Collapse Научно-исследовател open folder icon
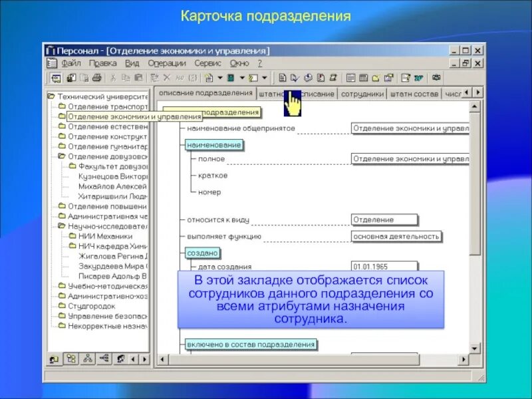The width and height of the screenshot is (532, 399). 61,225
